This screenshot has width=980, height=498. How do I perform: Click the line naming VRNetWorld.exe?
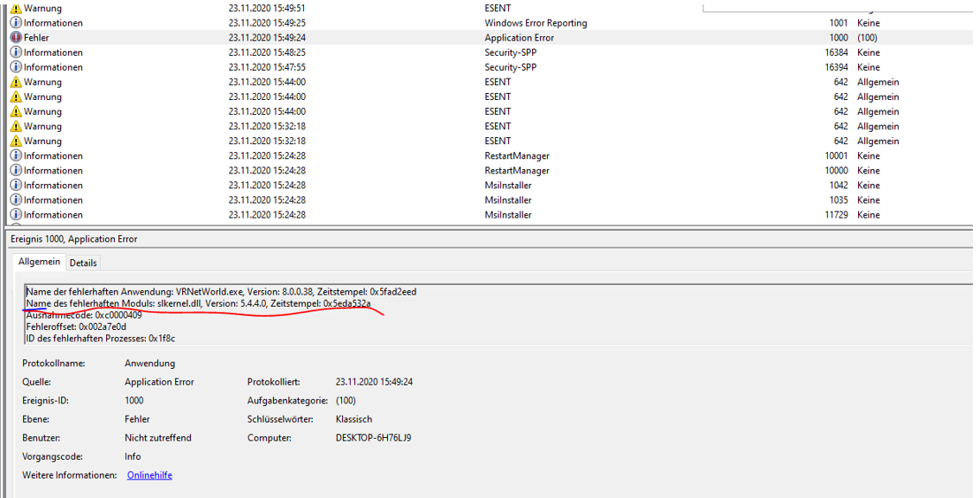(x=221, y=292)
